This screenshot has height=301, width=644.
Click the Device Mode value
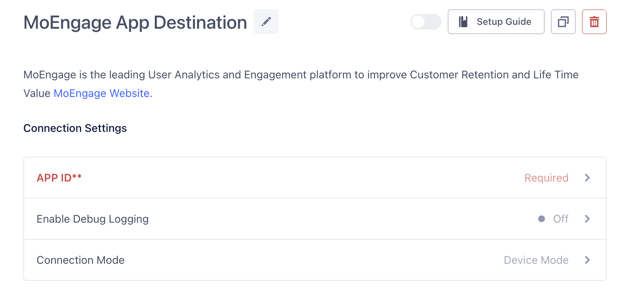536,260
